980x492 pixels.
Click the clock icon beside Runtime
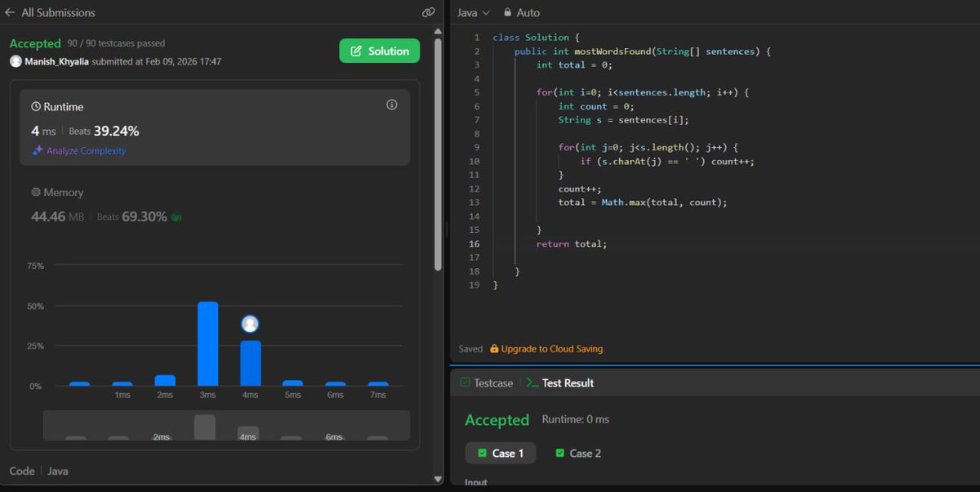click(36, 106)
